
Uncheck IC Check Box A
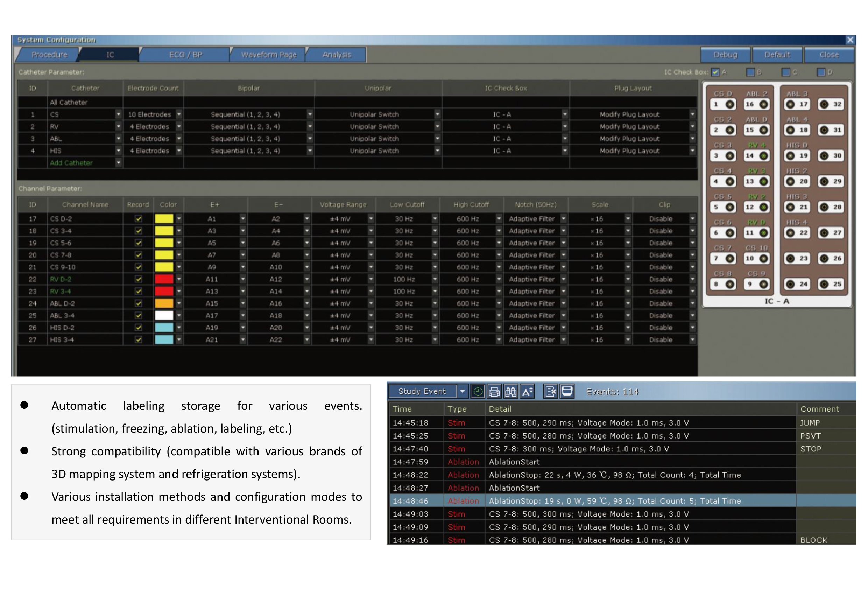[715, 72]
